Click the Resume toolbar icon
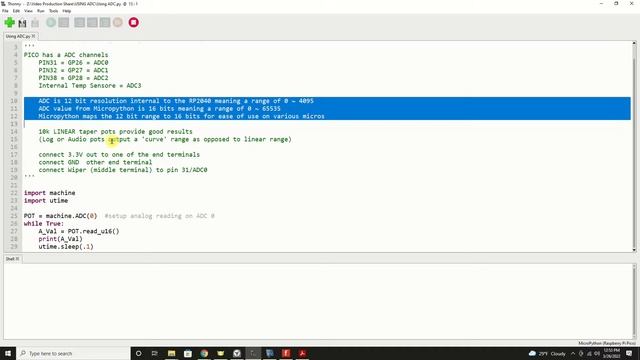This screenshot has width=640, height=360. [118, 22]
